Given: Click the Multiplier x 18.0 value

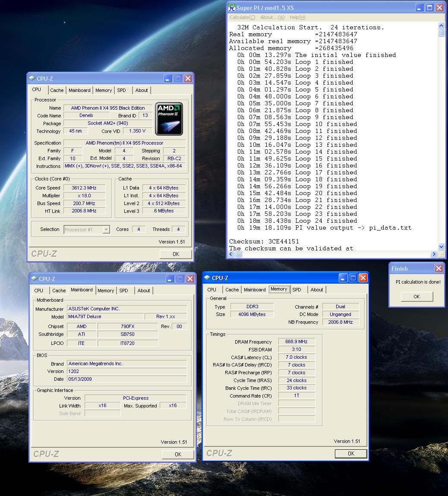Looking at the screenshot, I should point(84,196).
